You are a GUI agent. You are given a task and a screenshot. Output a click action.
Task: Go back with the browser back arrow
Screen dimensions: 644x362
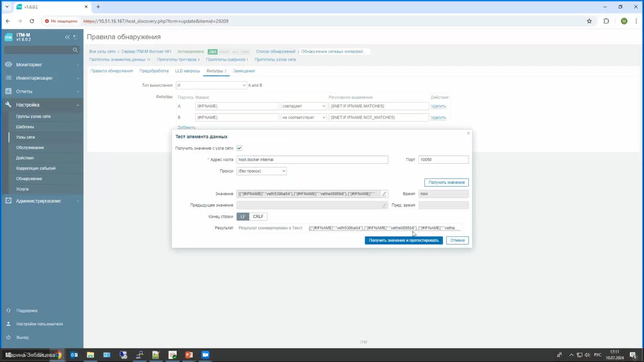[8, 21]
